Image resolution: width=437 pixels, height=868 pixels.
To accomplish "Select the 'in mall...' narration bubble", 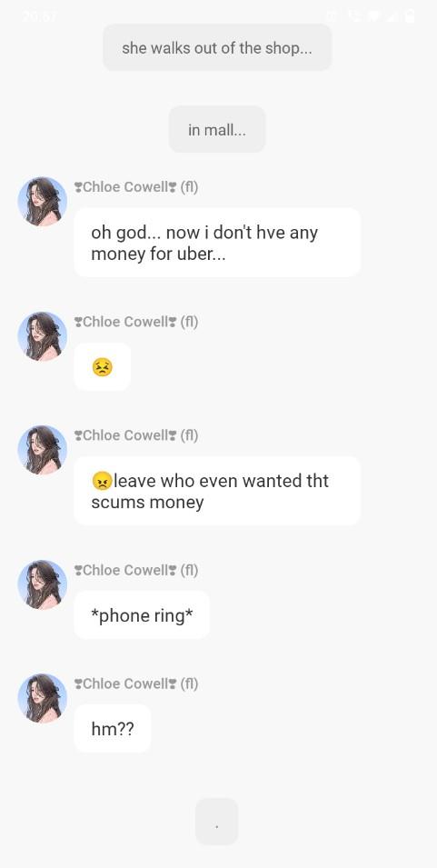I will 217,130.
